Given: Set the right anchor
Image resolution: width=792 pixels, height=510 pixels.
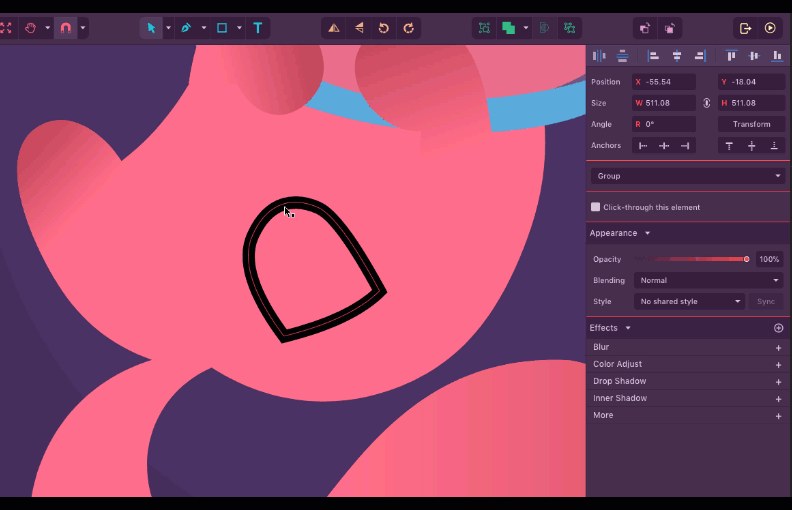Looking at the screenshot, I should [x=685, y=146].
